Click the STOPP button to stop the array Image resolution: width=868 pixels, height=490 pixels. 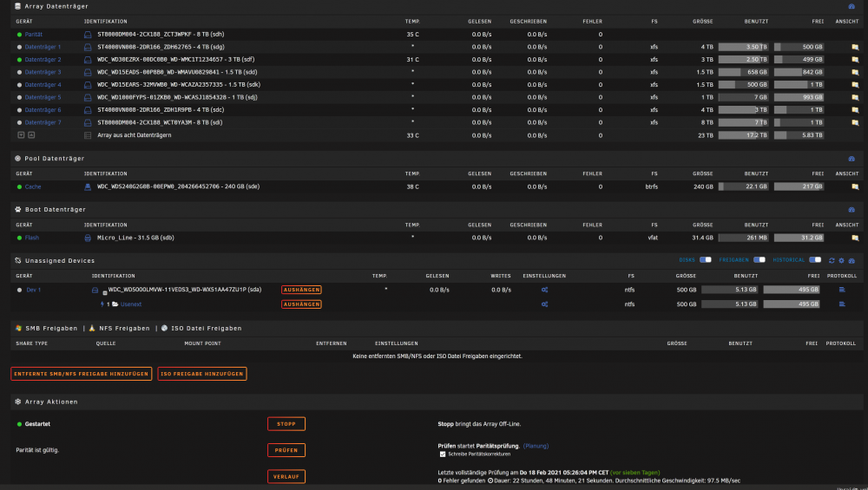pos(286,424)
